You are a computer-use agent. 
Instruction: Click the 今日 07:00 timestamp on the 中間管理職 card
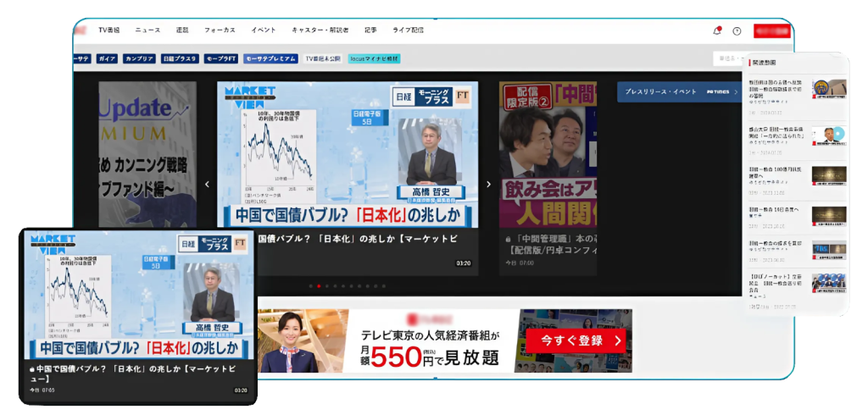click(519, 263)
